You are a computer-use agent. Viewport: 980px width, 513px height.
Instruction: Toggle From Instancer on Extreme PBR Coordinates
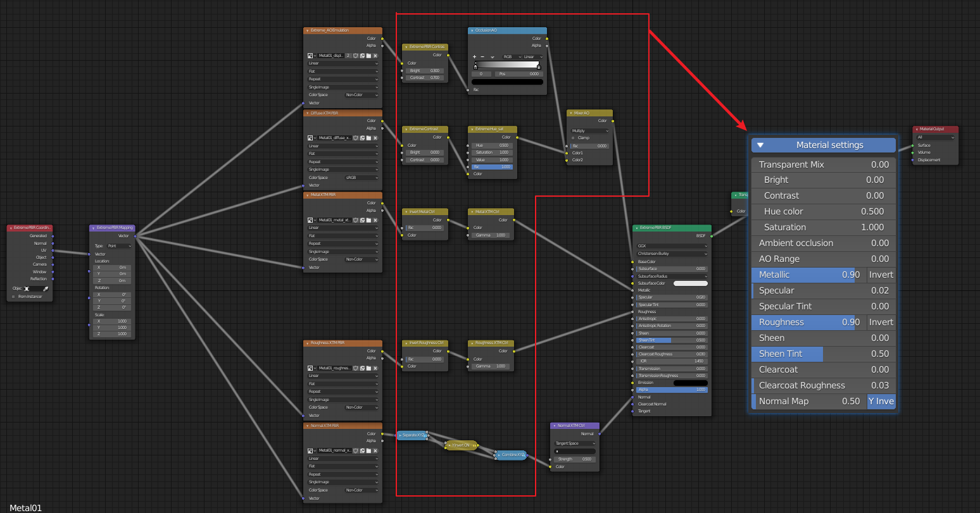(13, 297)
